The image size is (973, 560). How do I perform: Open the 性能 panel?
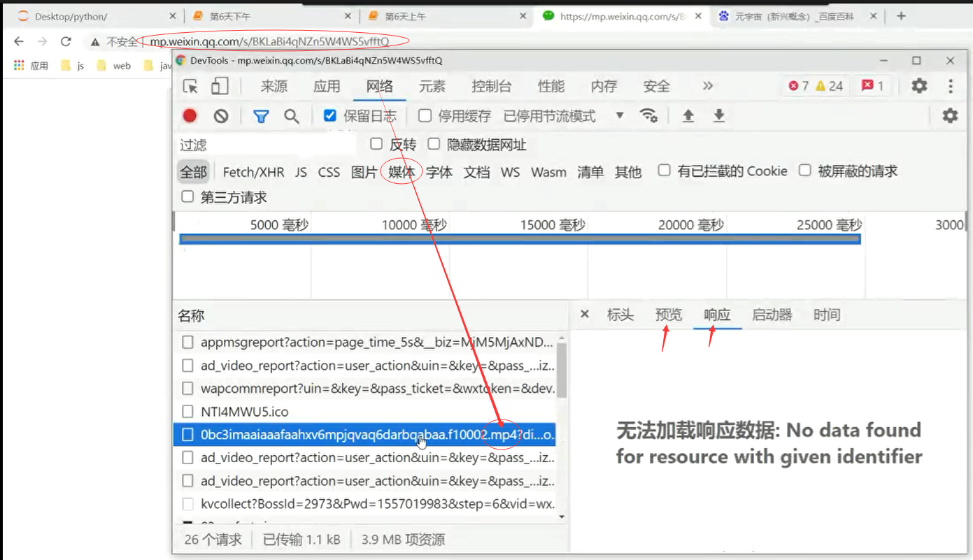click(x=551, y=86)
